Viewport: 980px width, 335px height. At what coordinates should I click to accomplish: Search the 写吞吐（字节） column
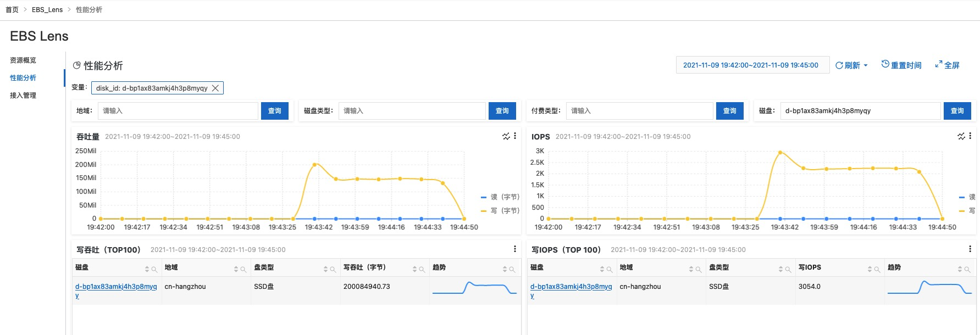[422, 269]
